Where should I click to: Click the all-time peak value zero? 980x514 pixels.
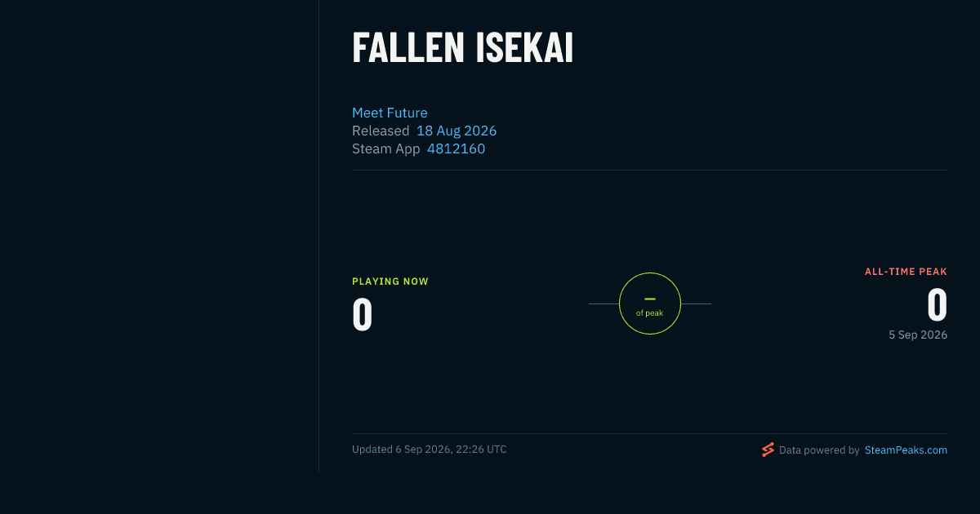coord(937,305)
